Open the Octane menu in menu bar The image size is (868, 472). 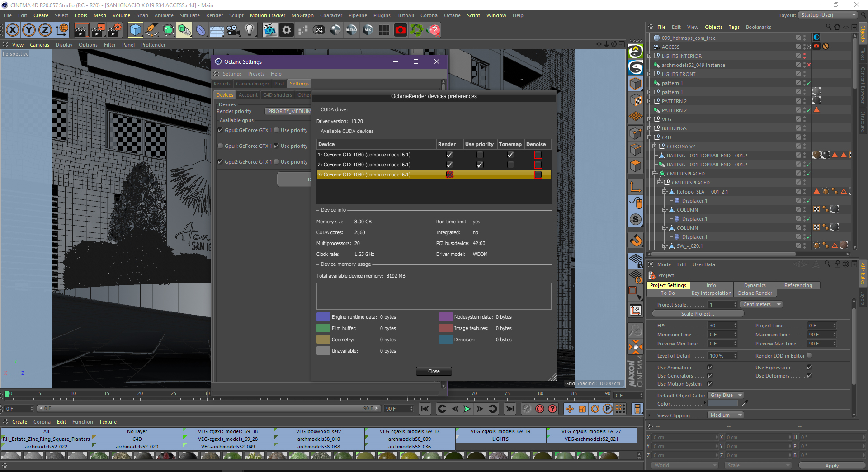(x=452, y=15)
